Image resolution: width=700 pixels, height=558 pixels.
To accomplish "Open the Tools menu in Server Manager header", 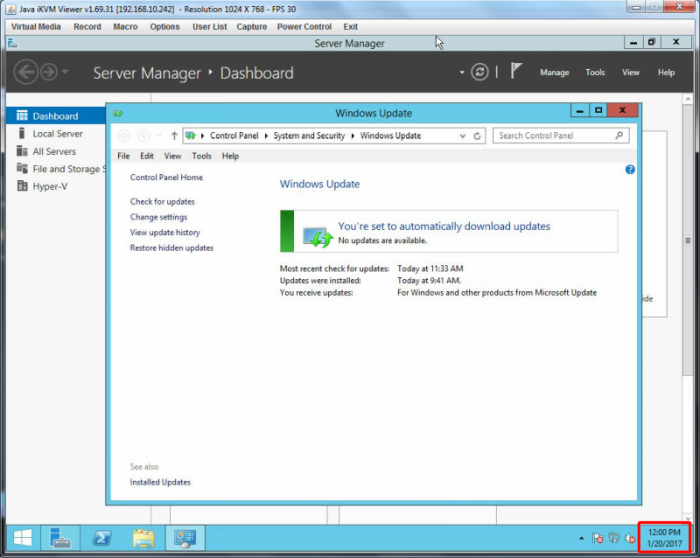I will [x=595, y=72].
